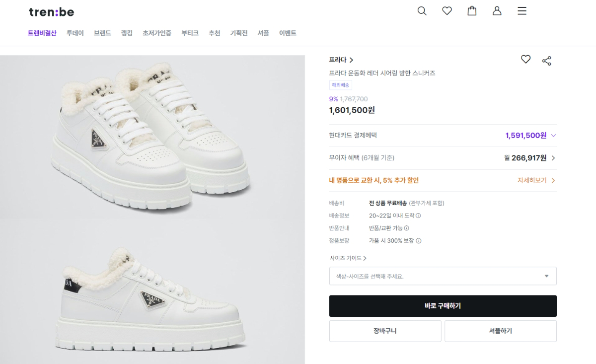Expand 현대카드 결제혜택 price chevron
Viewport: 596px width, 364px height.
pyautogui.click(x=553, y=136)
